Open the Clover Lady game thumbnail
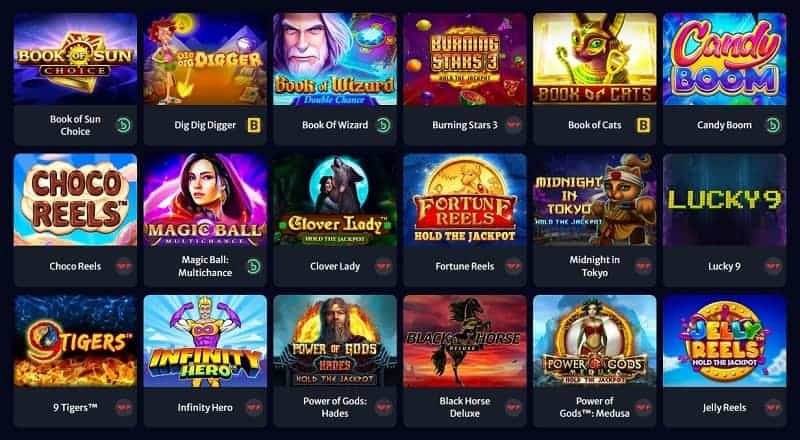Image resolution: width=800 pixels, height=440 pixels. coord(335,200)
